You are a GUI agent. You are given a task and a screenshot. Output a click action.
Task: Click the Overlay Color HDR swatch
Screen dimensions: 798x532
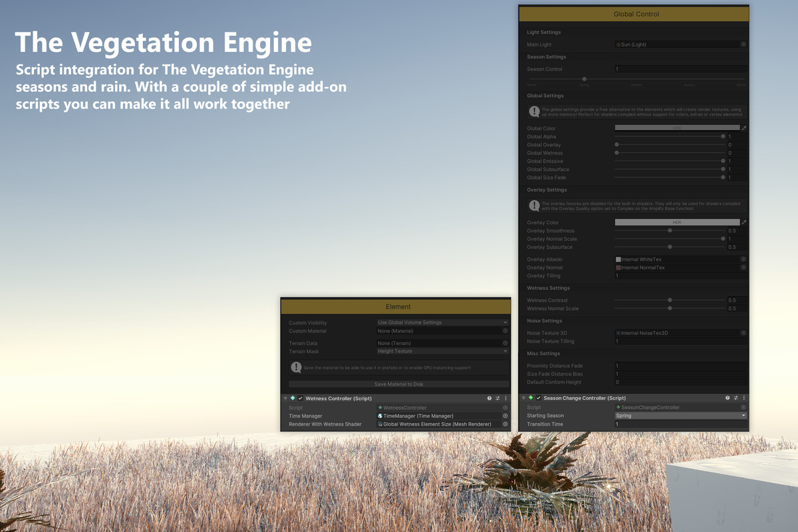point(677,223)
